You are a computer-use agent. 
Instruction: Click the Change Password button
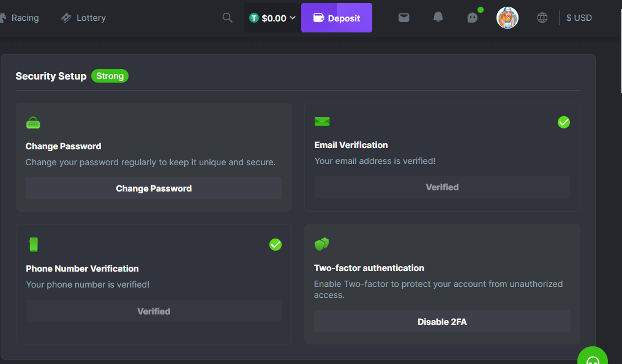coord(154,188)
